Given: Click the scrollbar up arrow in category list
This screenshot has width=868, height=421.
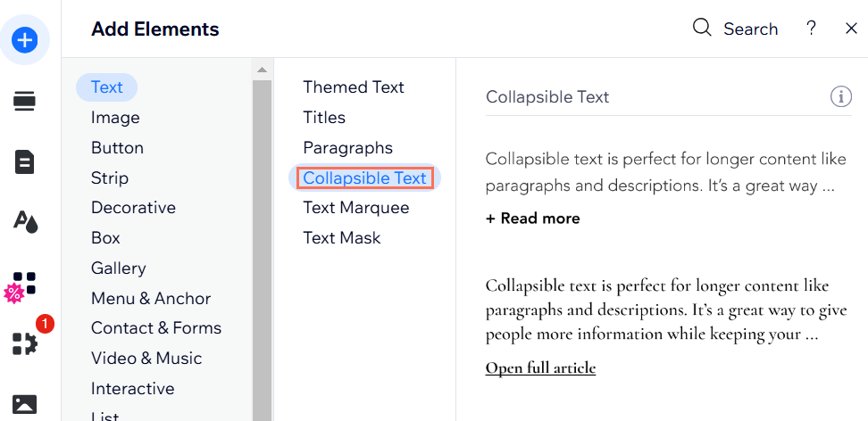Looking at the screenshot, I should click(263, 70).
